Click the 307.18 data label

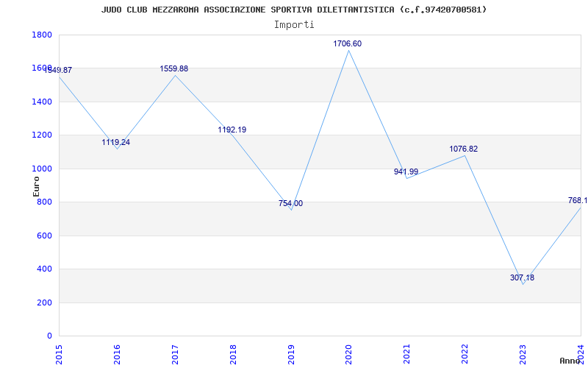tap(522, 278)
